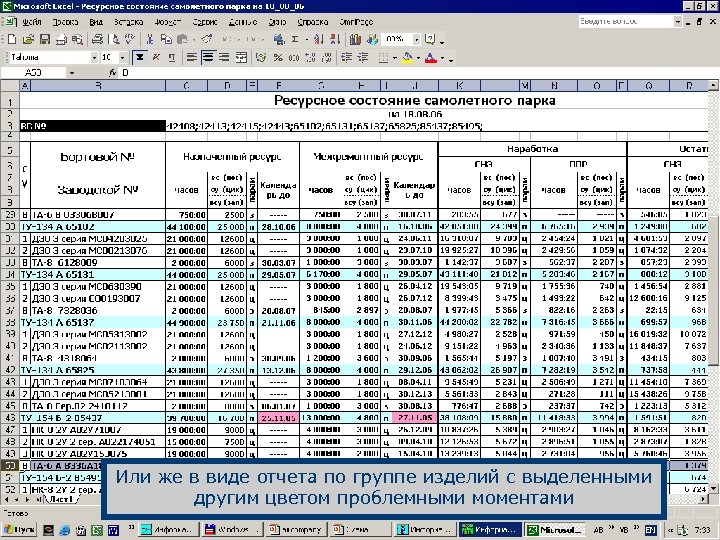720x540 pixels.
Task: Open the Формат menu
Action: click(x=168, y=22)
